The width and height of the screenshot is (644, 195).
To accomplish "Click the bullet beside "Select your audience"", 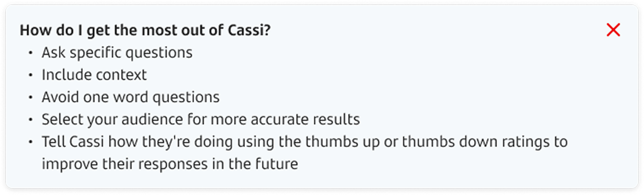I will (31, 120).
